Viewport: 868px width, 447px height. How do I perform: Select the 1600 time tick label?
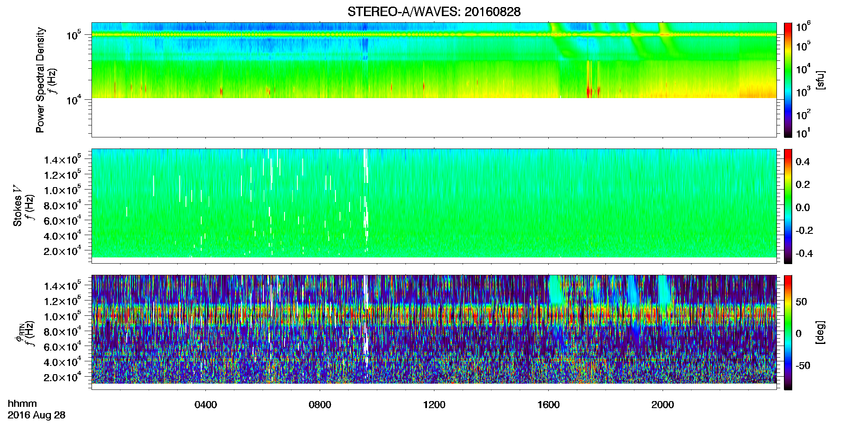click(x=548, y=405)
